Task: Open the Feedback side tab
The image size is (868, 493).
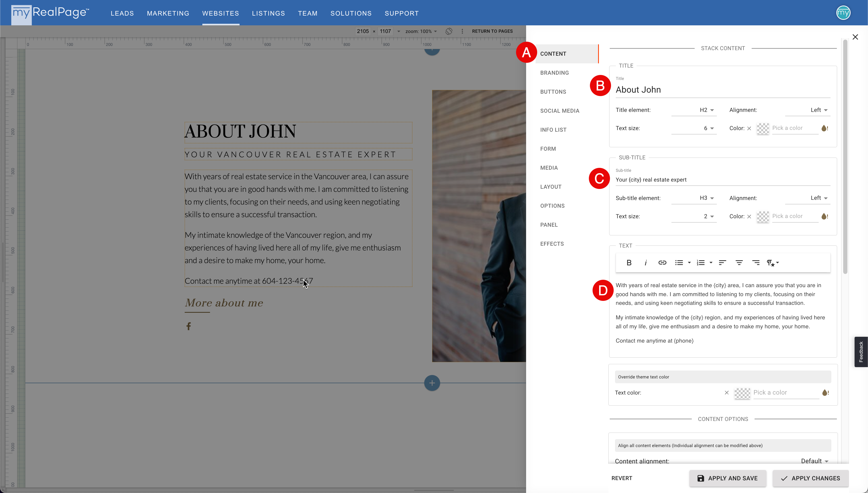Action: pyautogui.click(x=861, y=352)
